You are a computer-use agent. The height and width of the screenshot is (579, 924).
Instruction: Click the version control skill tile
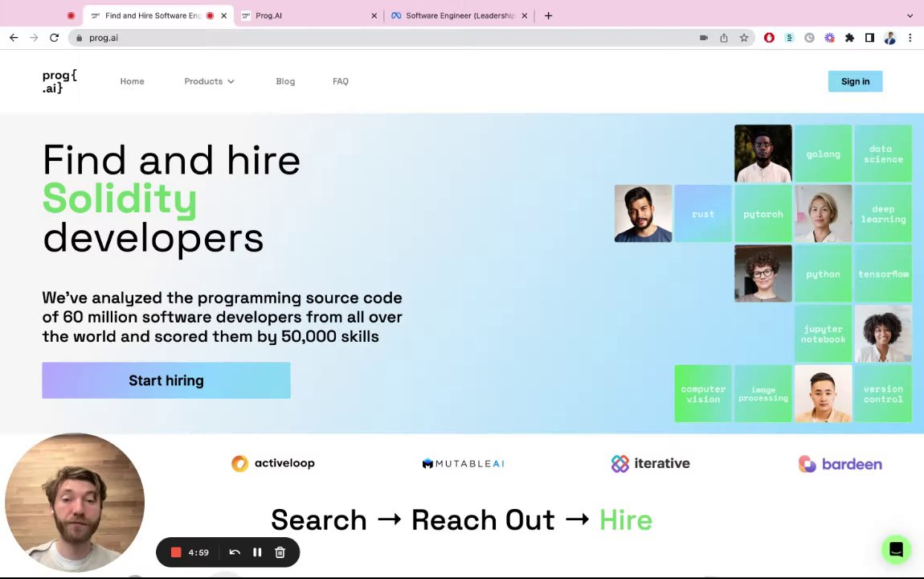coord(883,394)
